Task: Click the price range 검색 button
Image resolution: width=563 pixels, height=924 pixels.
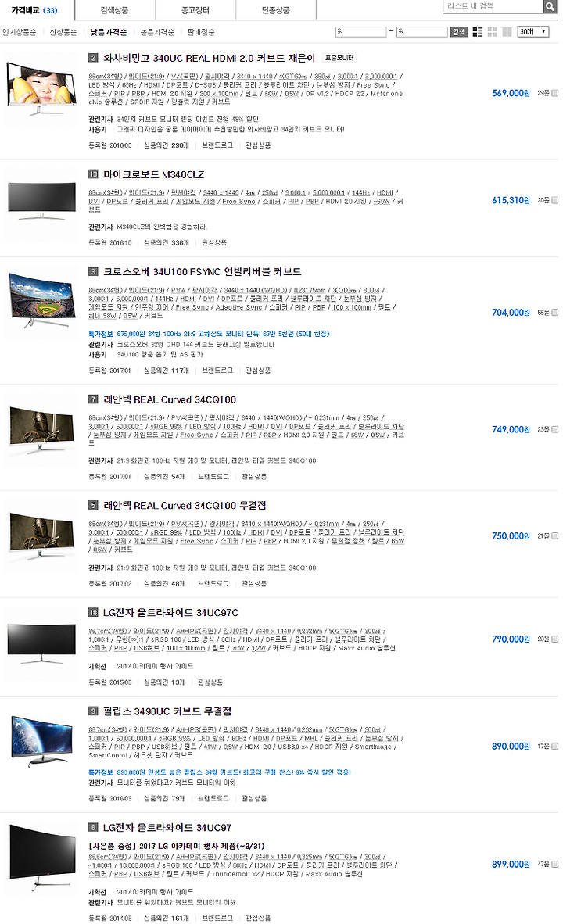Action: click(459, 32)
